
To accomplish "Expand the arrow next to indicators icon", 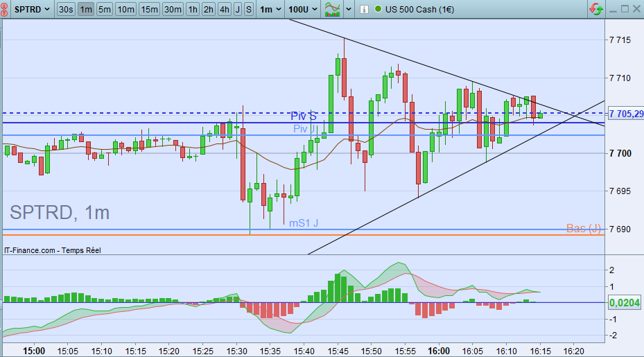I will [x=348, y=9].
